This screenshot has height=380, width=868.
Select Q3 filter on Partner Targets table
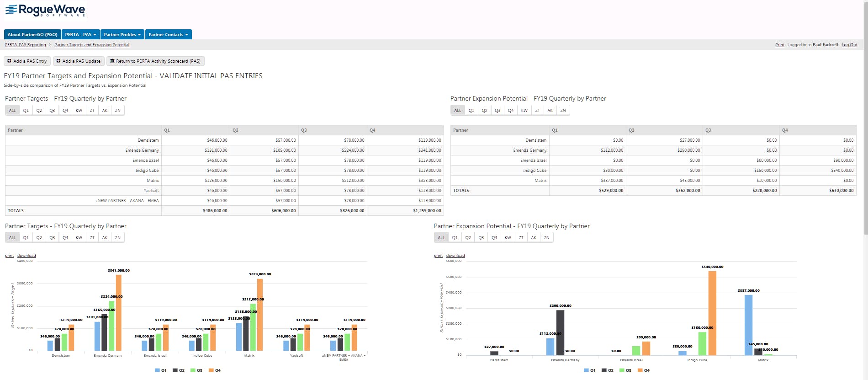click(52, 110)
